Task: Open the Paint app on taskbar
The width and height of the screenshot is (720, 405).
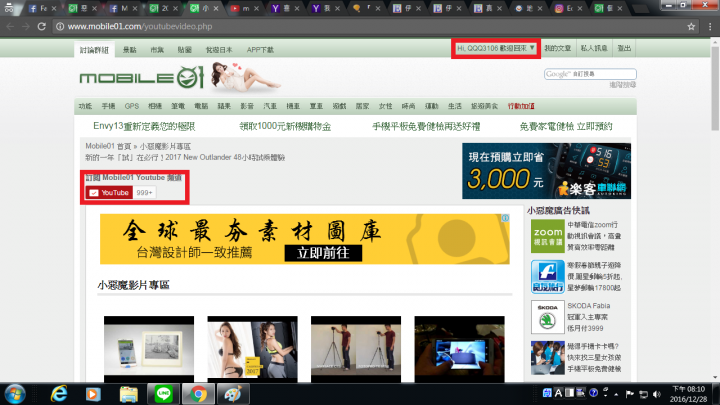Action: [233, 394]
